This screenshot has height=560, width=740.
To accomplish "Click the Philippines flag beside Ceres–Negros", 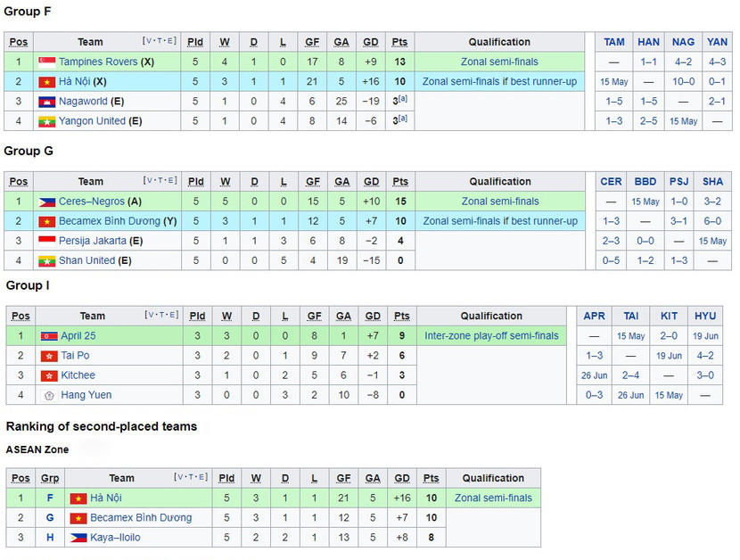I will (46, 202).
